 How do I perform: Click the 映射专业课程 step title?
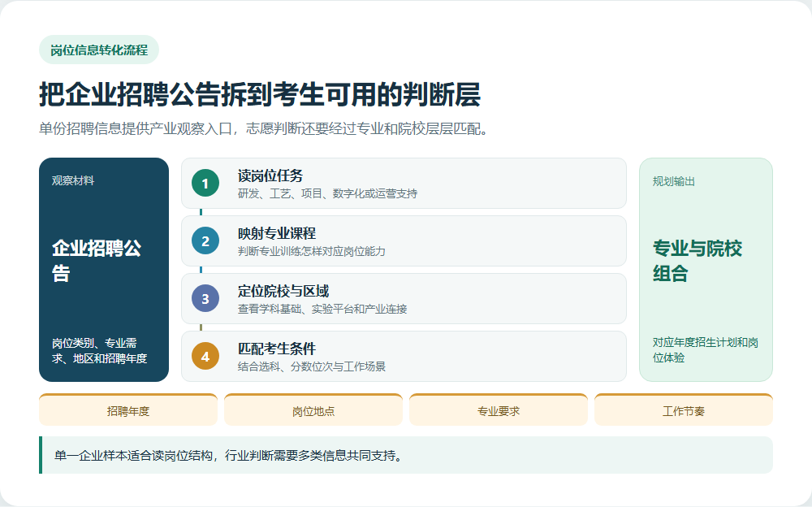pyautogui.click(x=277, y=233)
